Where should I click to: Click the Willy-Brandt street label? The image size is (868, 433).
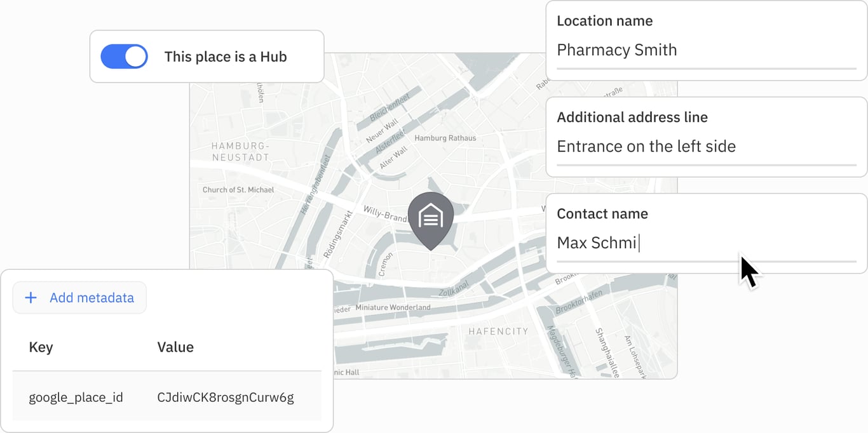point(384,213)
